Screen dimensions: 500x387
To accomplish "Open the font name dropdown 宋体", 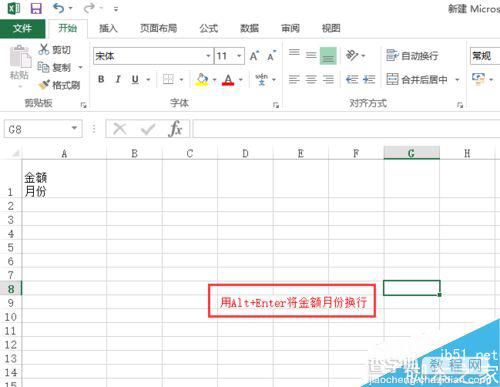I will pos(208,56).
